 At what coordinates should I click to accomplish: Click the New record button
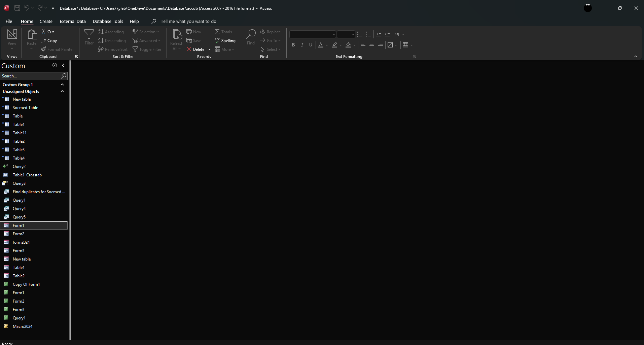(194, 32)
